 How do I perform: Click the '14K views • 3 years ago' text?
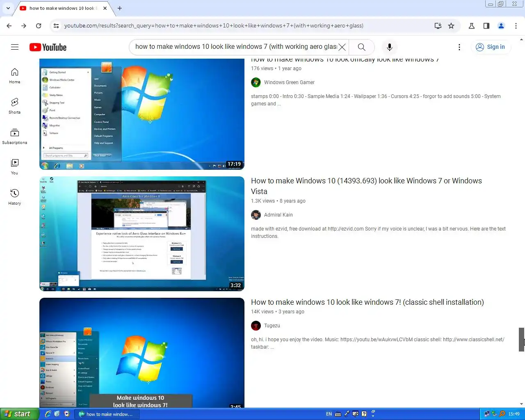click(278, 312)
